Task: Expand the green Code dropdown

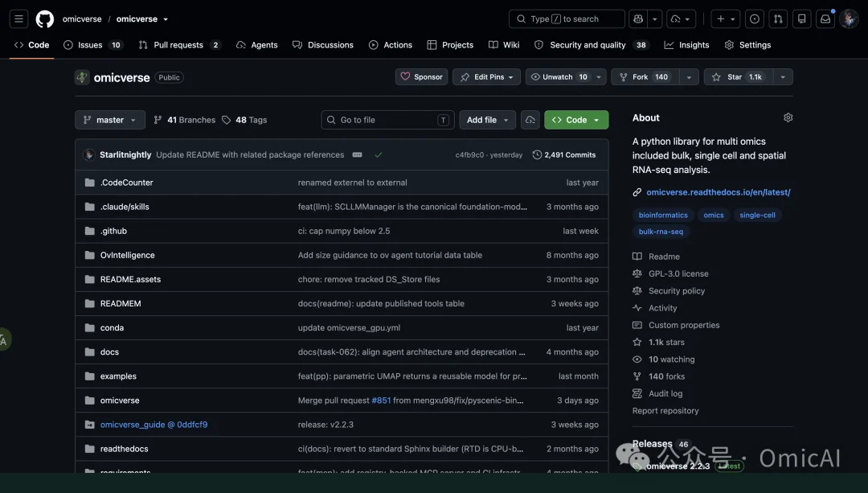Action: 576,120
